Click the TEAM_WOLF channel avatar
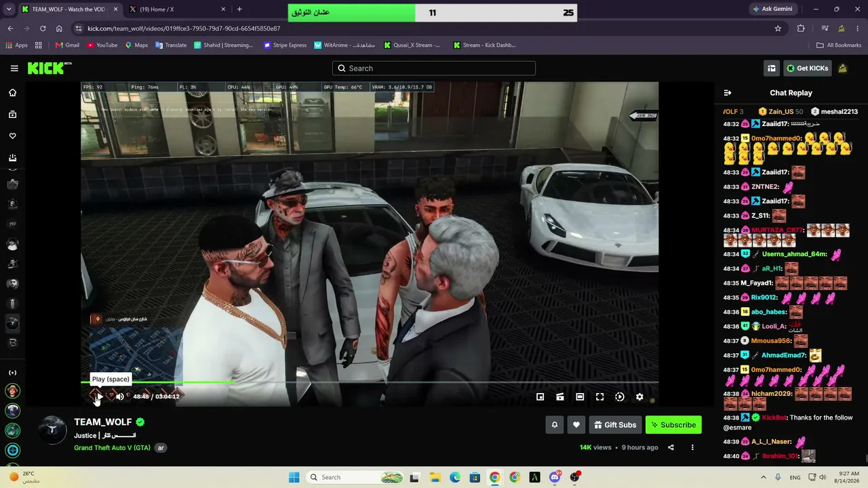This screenshot has width=868, height=488. pyautogui.click(x=52, y=430)
